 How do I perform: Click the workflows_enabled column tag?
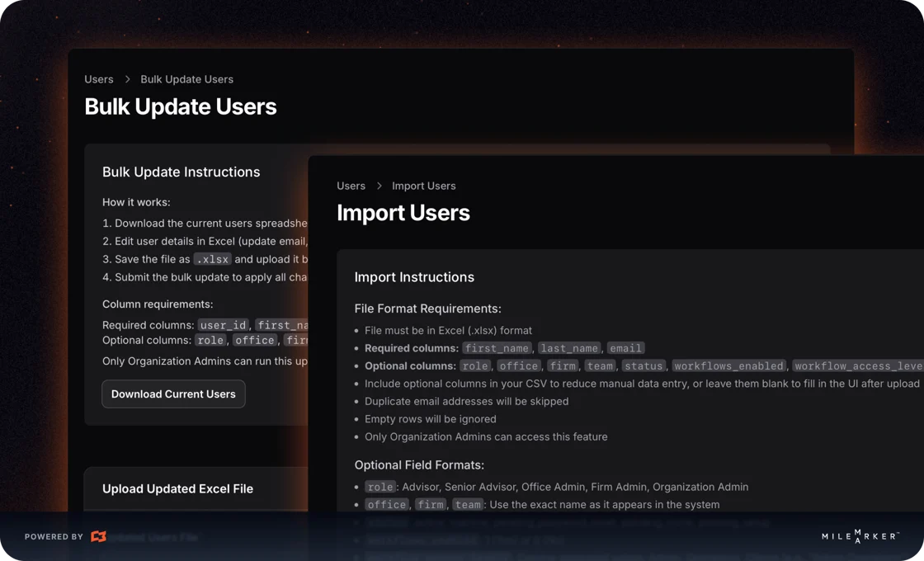point(728,366)
